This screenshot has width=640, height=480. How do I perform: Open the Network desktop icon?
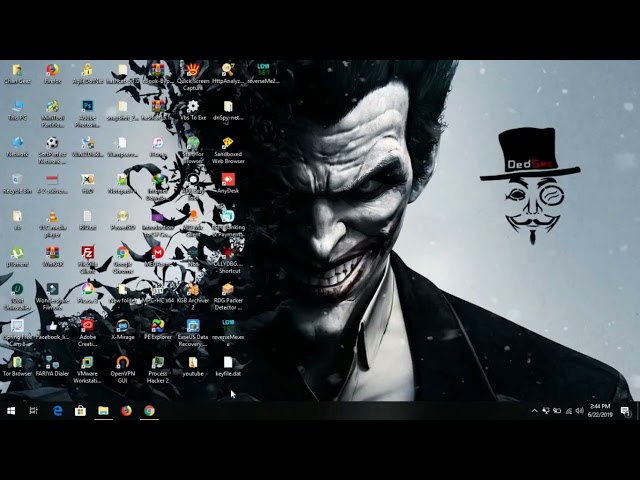tap(17, 147)
